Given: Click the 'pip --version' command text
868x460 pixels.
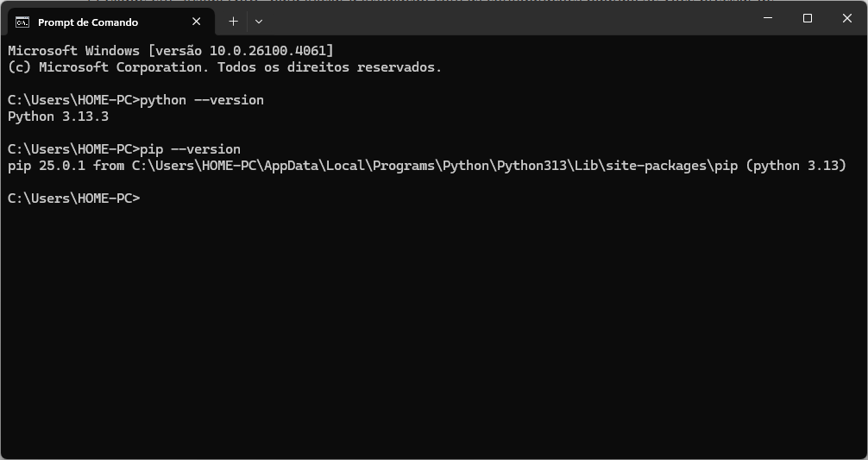Looking at the screenshot, I should [x=191, y=149].
